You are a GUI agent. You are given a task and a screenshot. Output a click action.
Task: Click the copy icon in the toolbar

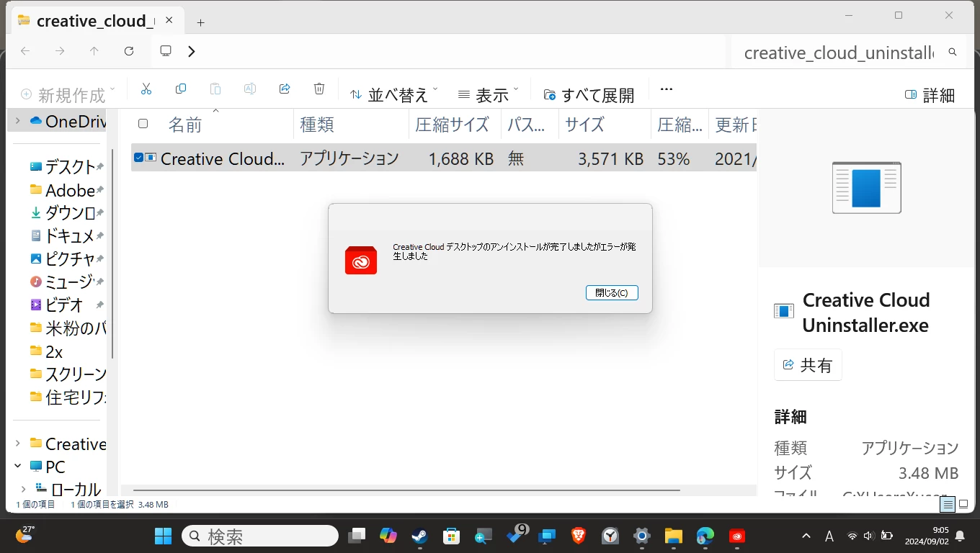click(181, 89)
